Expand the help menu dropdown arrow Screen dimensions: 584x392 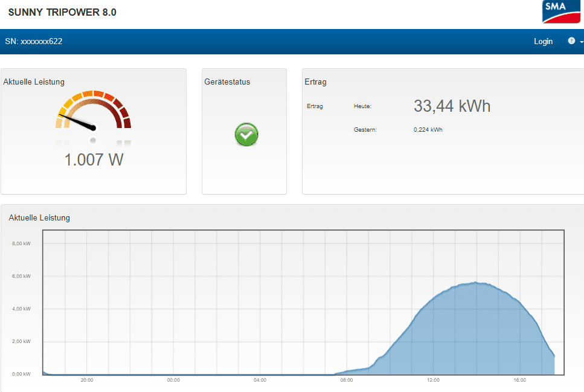[582, 42]
